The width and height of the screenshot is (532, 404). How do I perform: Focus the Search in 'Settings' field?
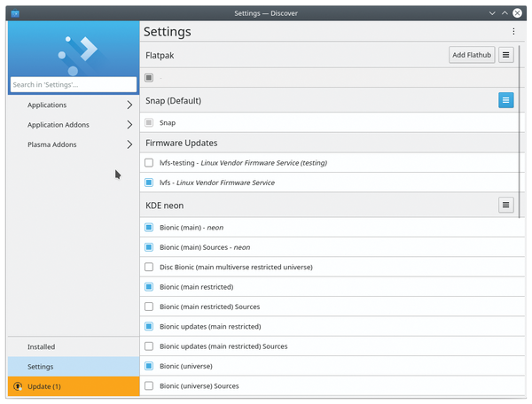click(74, 84)
